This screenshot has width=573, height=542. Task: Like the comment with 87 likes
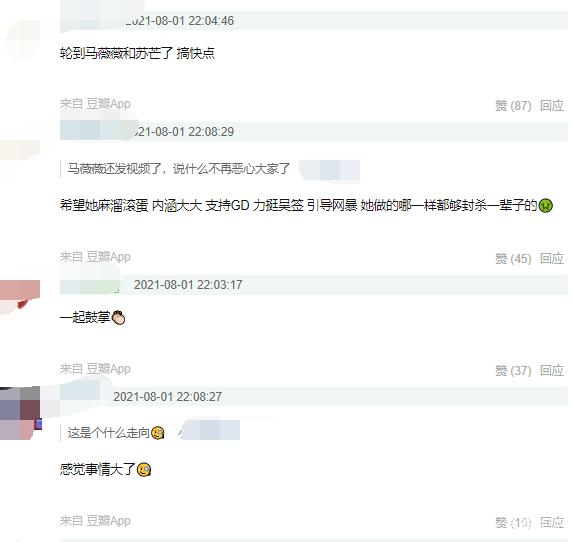pos(513,106)
